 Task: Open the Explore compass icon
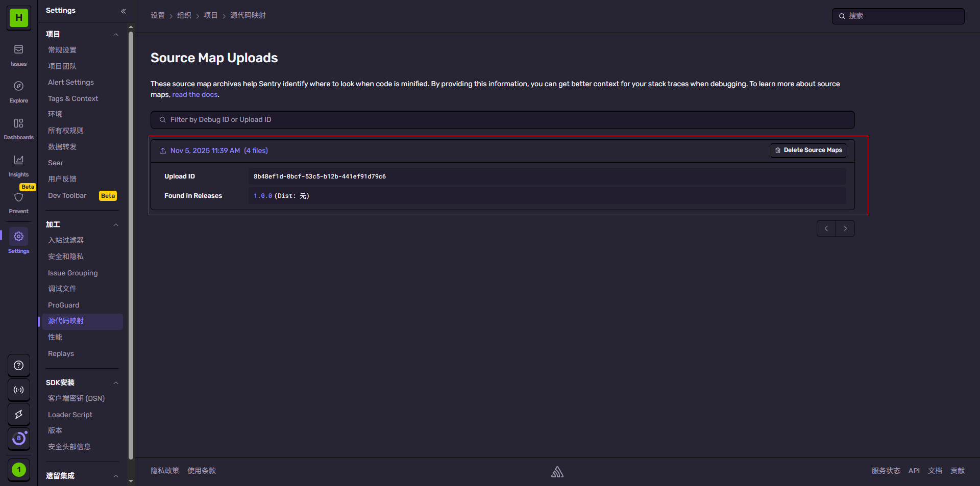click(x=18, y=91)
